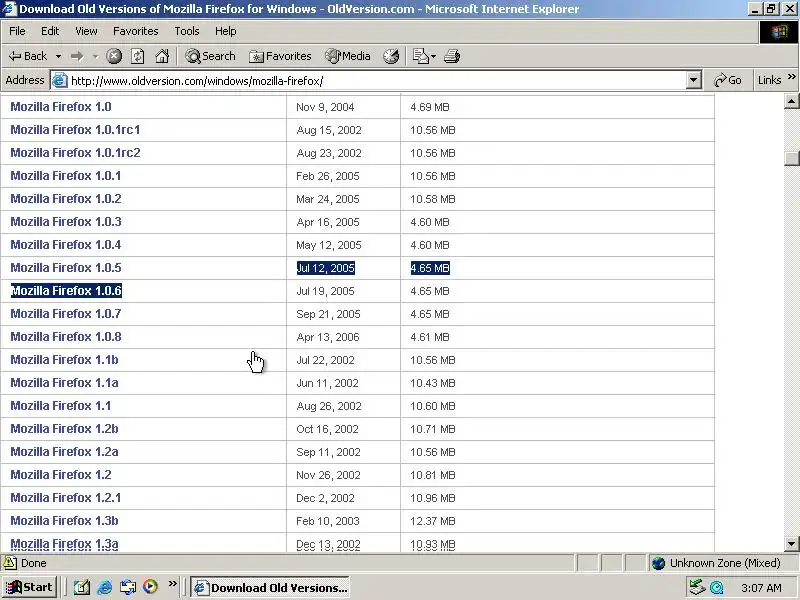This screenshot has height=600, width=800.
Task: Click the 12.37 MB size cell
Action: pos(433,521)
